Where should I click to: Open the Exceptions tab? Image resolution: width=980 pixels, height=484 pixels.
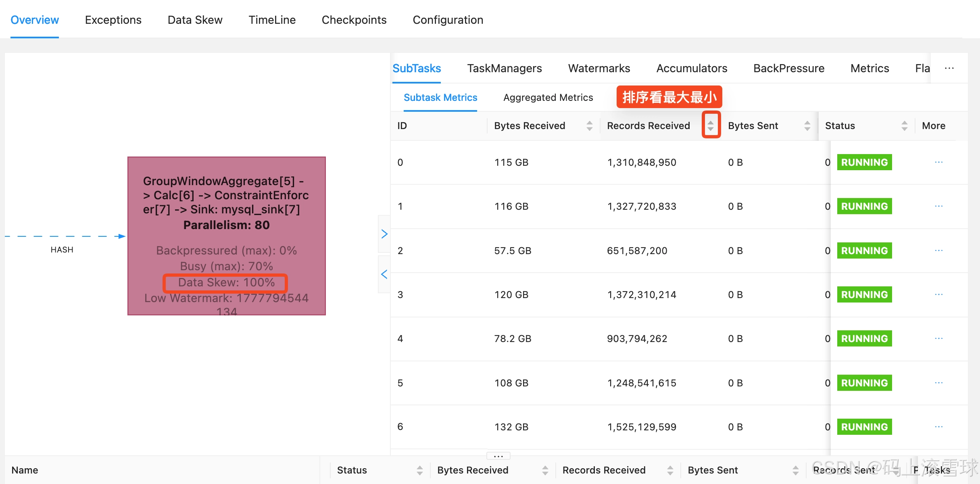click(x=113, y=20)
